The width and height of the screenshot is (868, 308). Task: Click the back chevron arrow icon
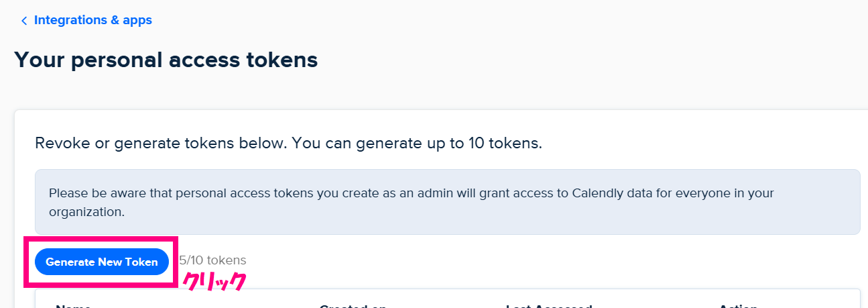tap(24, 21)
